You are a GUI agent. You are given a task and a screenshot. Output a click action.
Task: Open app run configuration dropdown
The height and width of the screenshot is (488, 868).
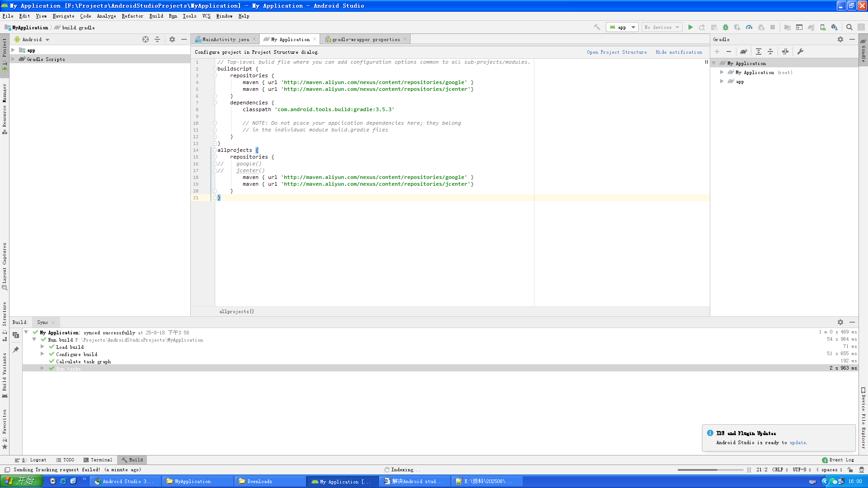[x=622, y=27]
